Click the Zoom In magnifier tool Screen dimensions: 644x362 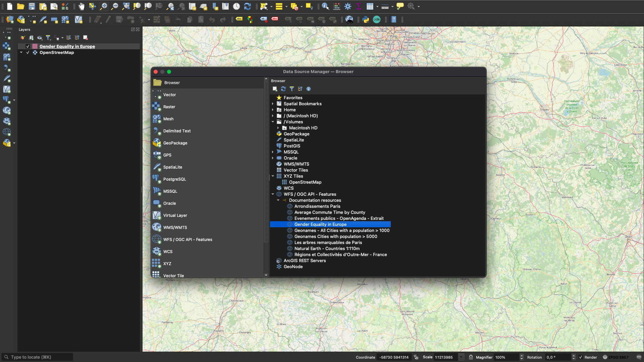(x=104, y=6)
